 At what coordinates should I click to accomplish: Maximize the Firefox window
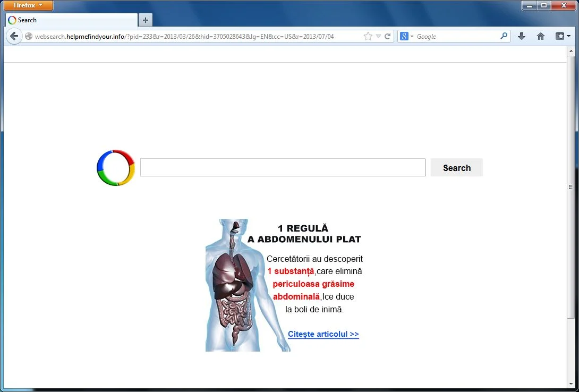point(543,5)
